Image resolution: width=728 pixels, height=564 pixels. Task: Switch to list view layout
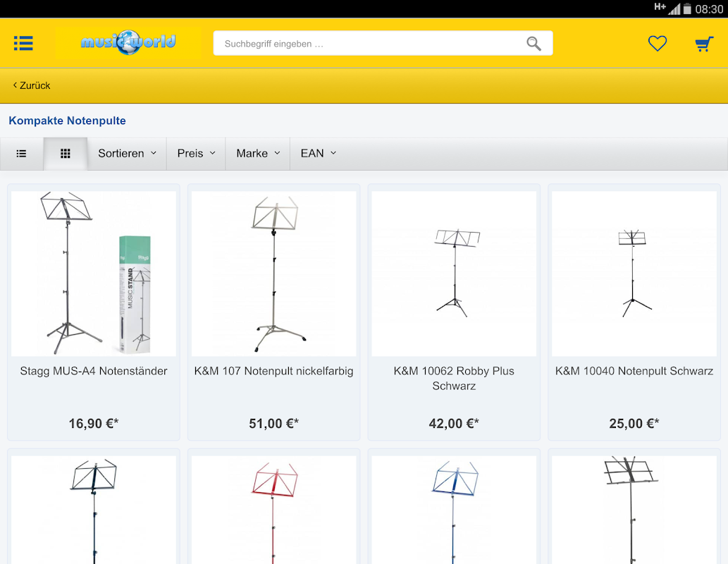point(21,153)
